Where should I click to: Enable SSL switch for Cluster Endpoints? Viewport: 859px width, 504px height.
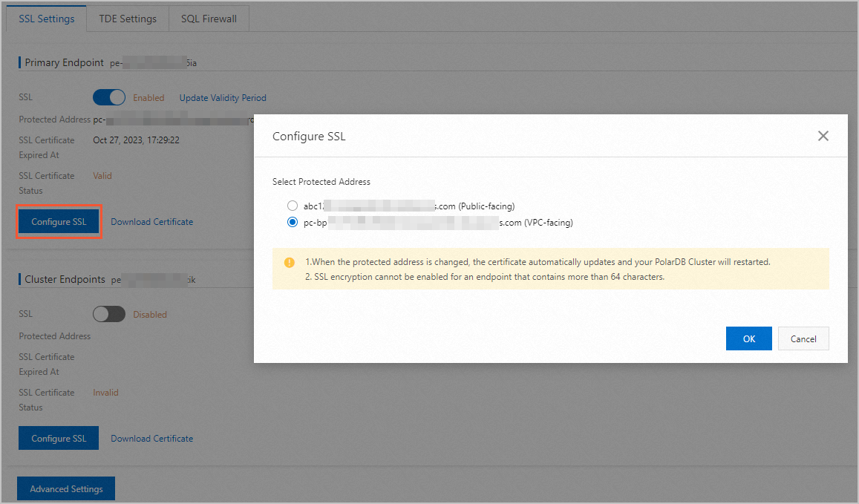109,314
